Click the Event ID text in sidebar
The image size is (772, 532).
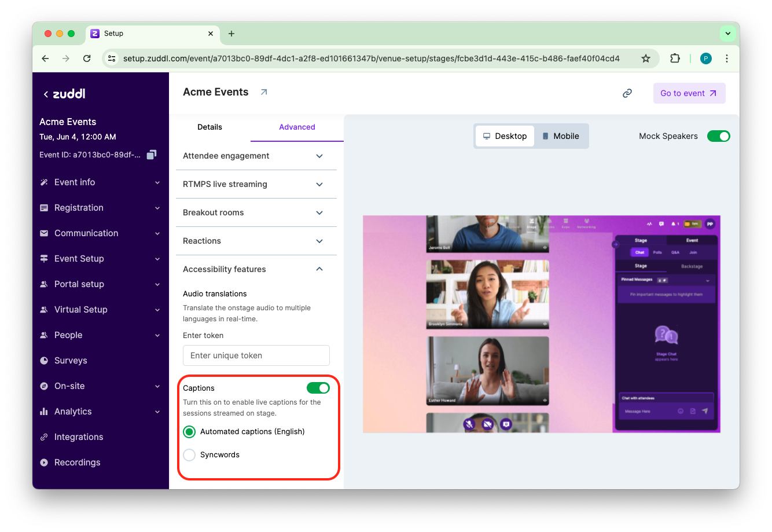pyautogui.click(x=90, y=155)
